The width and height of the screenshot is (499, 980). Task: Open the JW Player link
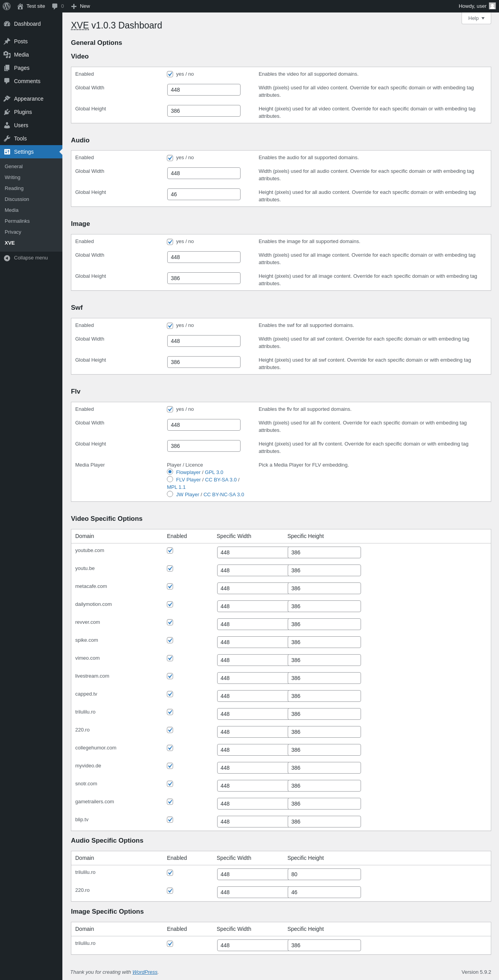pyautogui.click(x=188, y=495)
